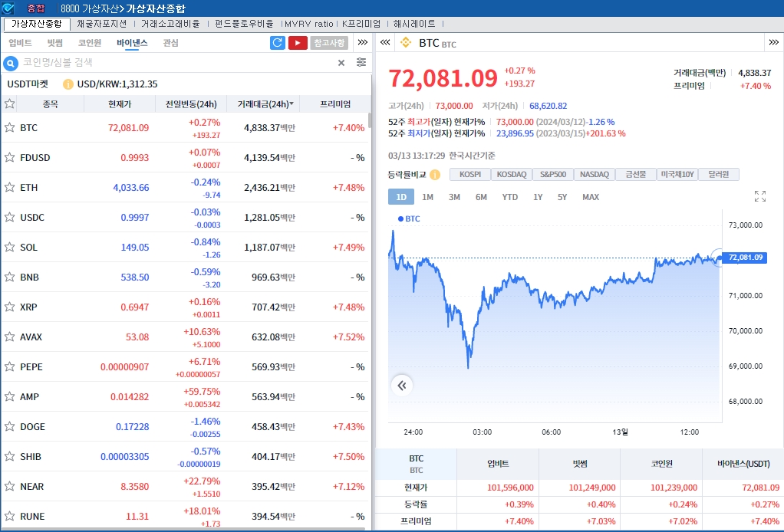Switch to the 업비트 exchange tab
Screen dimensions: 784x532
20,43
